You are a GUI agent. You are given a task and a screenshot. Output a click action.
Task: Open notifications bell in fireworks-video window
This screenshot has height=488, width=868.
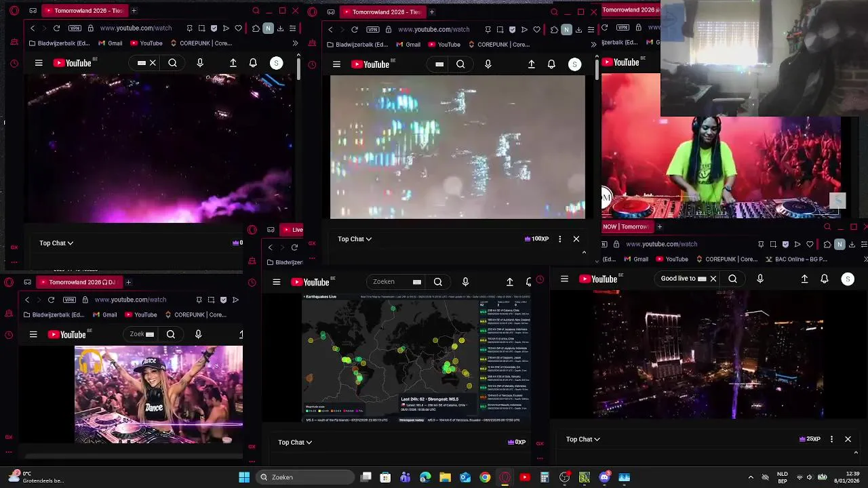[x=253, y=63]
